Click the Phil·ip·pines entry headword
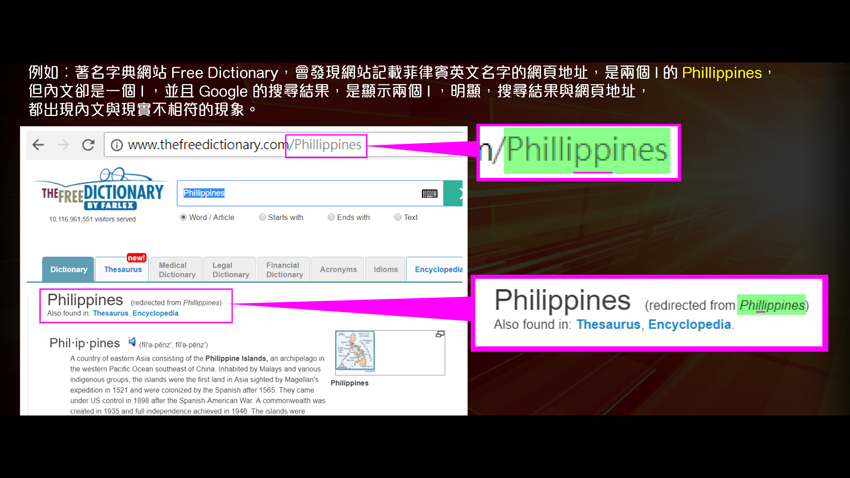The image size is (850, 478). 85,343
